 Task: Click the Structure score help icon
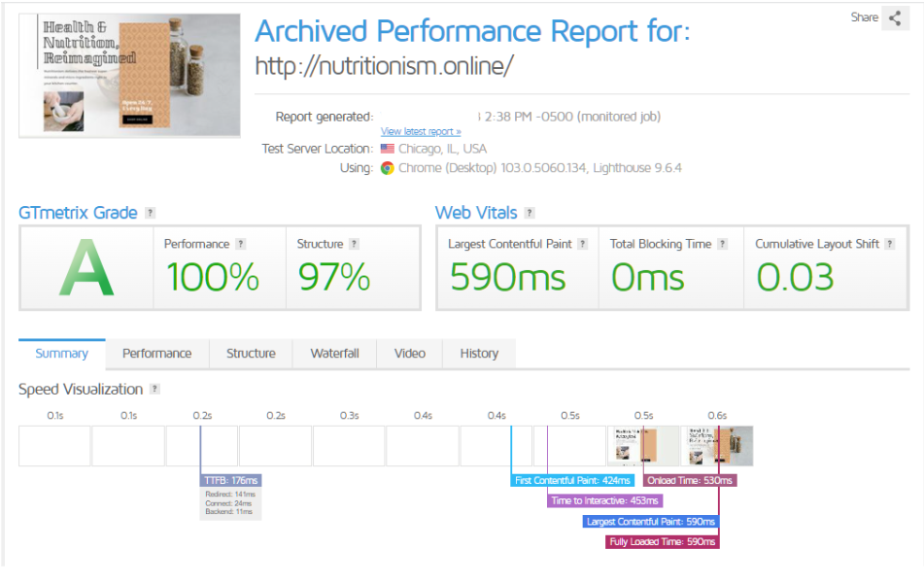(354, 244)
